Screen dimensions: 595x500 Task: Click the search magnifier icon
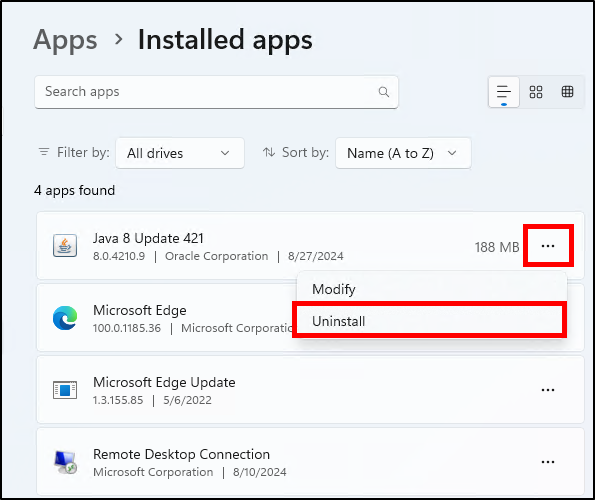point(384,92)
